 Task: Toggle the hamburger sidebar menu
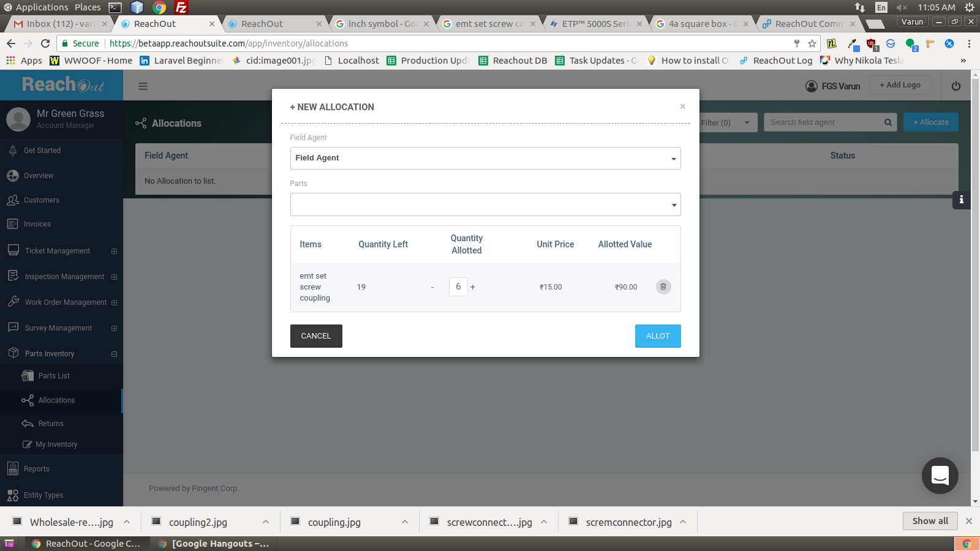pos(143,86)
